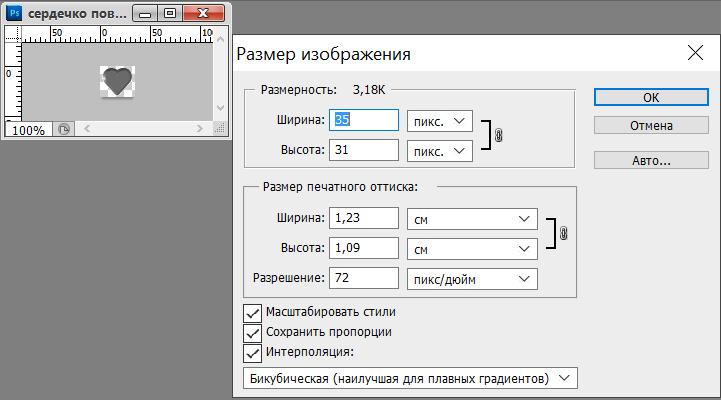721x400 pixels.
Task: Click the status bar preview icon next to 100%
Action: [63, 129]
